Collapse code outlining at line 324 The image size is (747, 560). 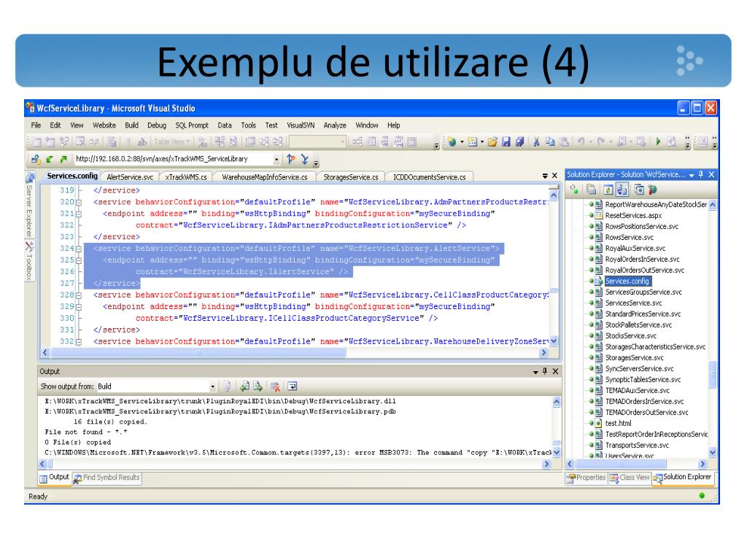(79, 249)
